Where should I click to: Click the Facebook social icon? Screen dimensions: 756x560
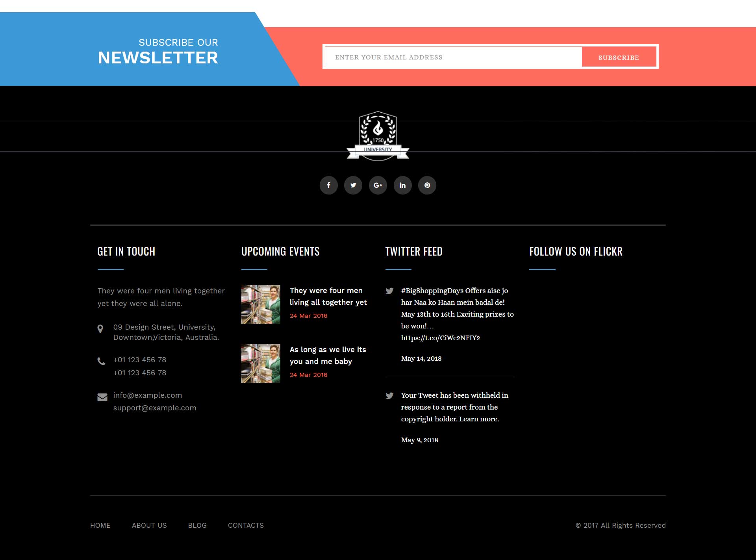tap(328, 185)
